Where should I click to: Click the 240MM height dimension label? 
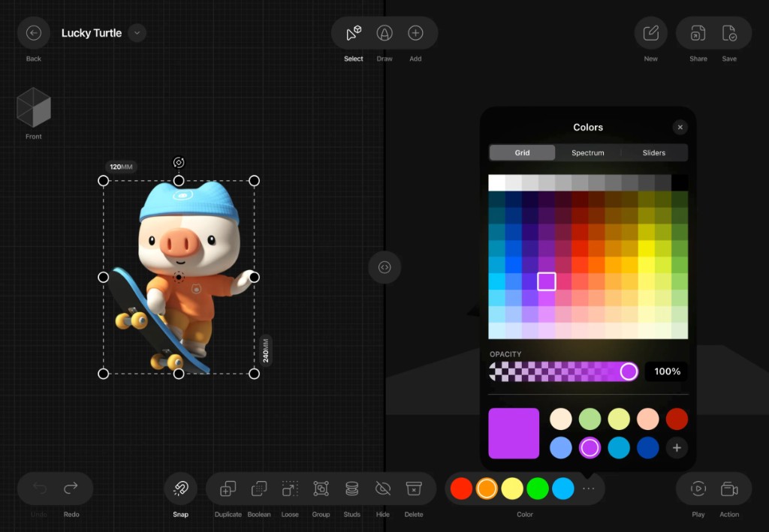point(265,350)
